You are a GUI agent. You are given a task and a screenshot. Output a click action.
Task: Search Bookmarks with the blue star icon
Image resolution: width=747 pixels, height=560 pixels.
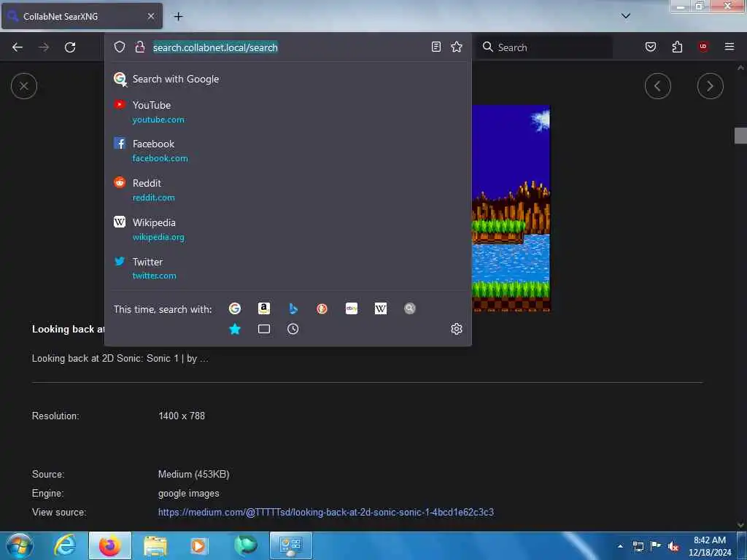(235, 329)
